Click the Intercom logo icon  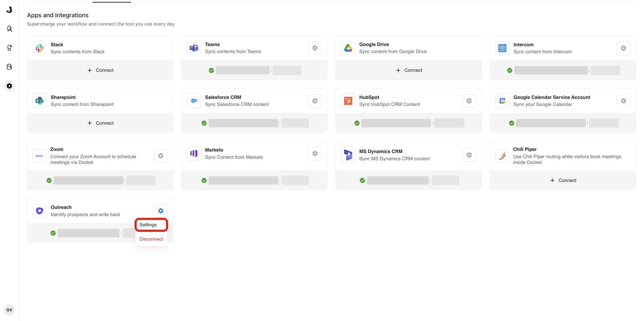[x=502, y=48]
